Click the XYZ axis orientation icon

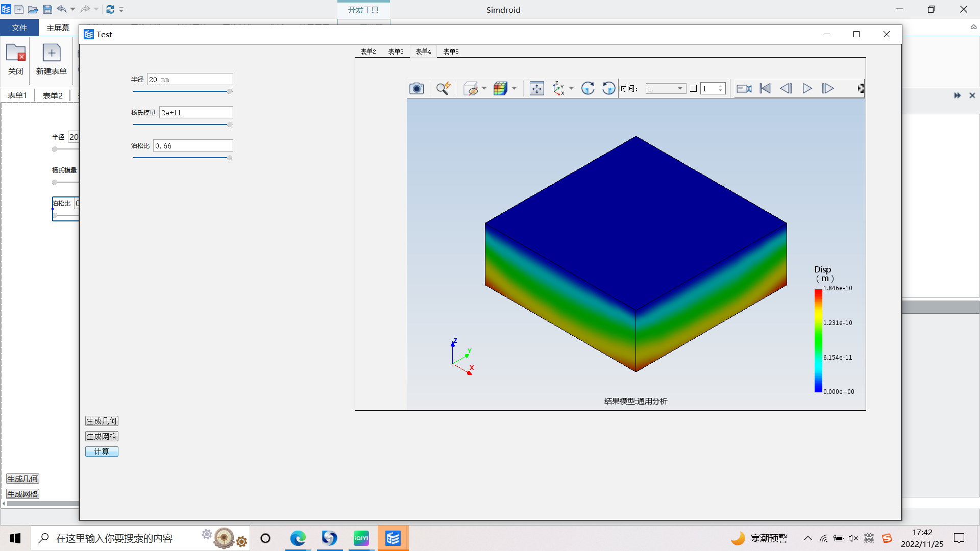pos(558,89)
